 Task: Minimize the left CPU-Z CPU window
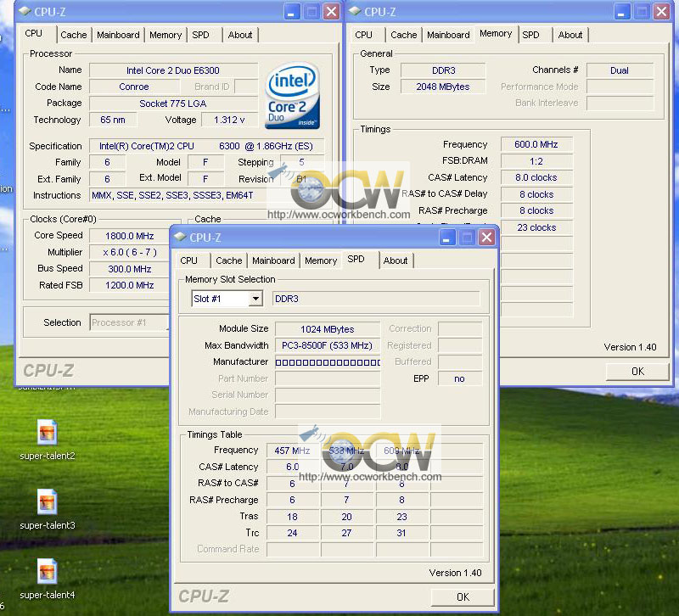click(x=292, y=12)
